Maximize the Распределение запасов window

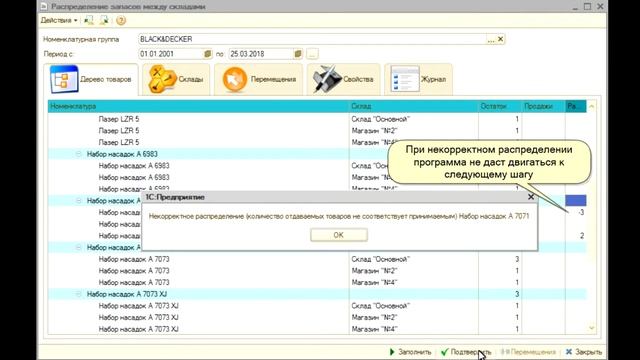587,7
